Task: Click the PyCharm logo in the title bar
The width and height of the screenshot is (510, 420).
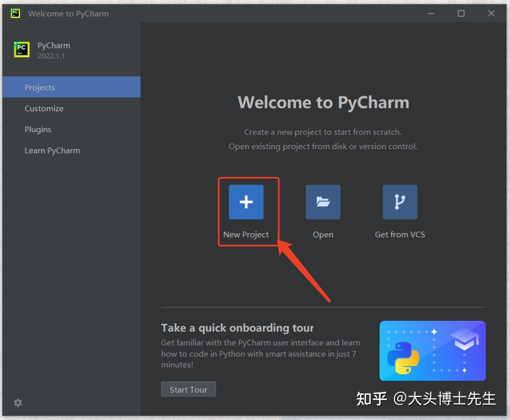Action: (16, 13)
